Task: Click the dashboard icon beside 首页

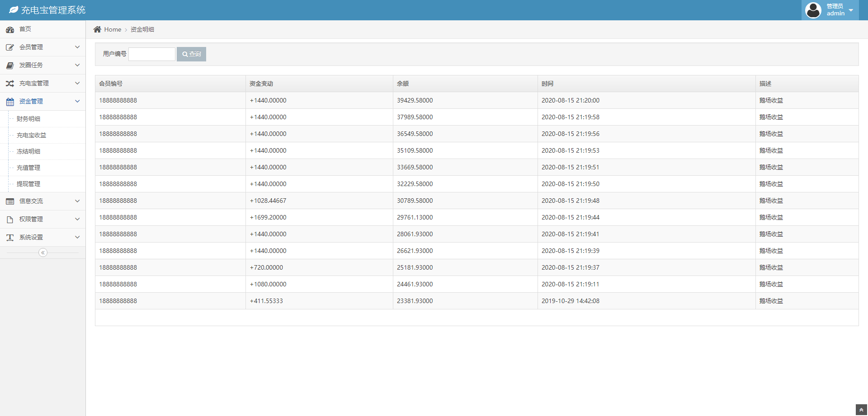Action: pos(10,30)
